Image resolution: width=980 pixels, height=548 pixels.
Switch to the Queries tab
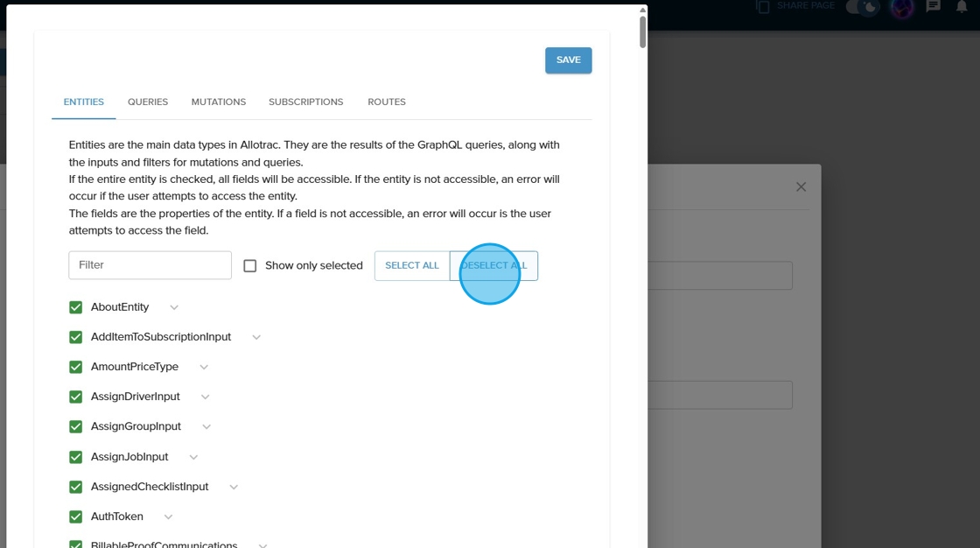tap(148, 102)
